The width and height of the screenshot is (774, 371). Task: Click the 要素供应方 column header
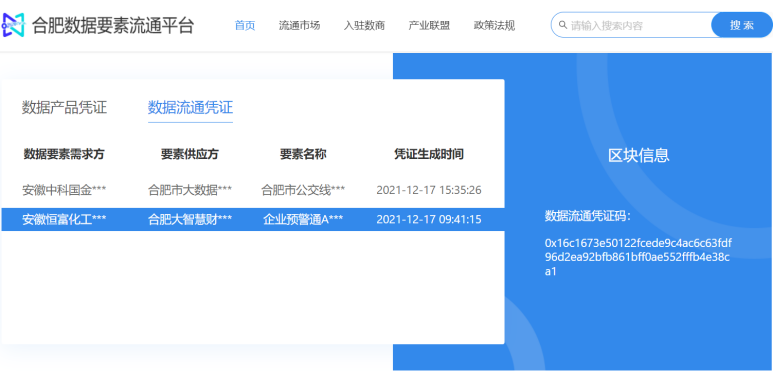pyautogui.click(x=190, y=154)
